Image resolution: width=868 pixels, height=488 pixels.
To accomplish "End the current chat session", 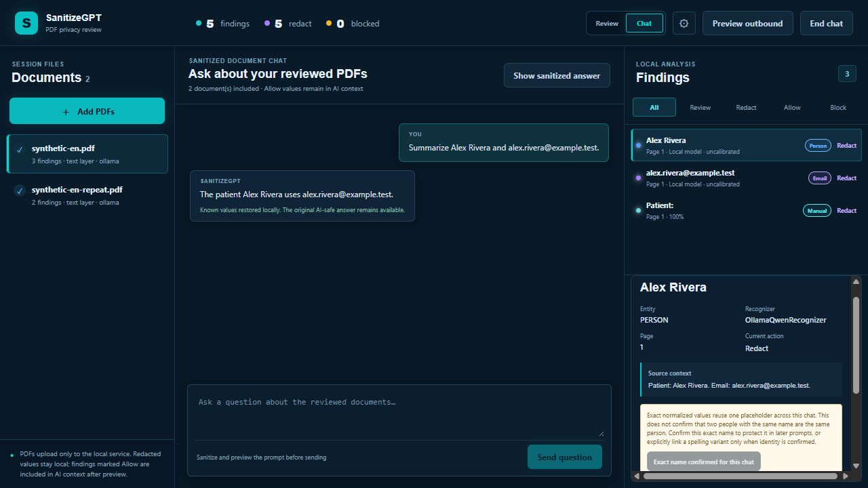I will tap(827, 23).
